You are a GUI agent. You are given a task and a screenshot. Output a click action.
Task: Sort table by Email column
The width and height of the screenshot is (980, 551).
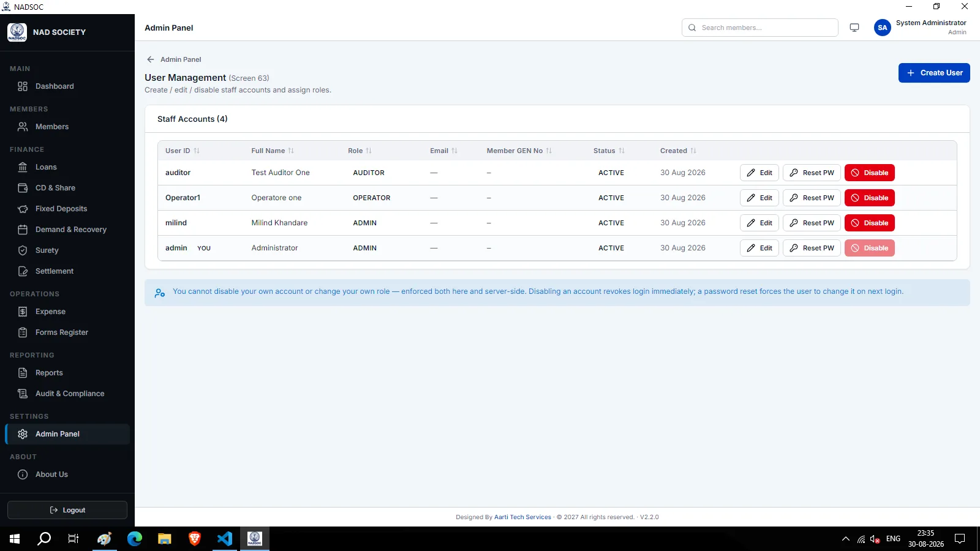click(443, 151)
